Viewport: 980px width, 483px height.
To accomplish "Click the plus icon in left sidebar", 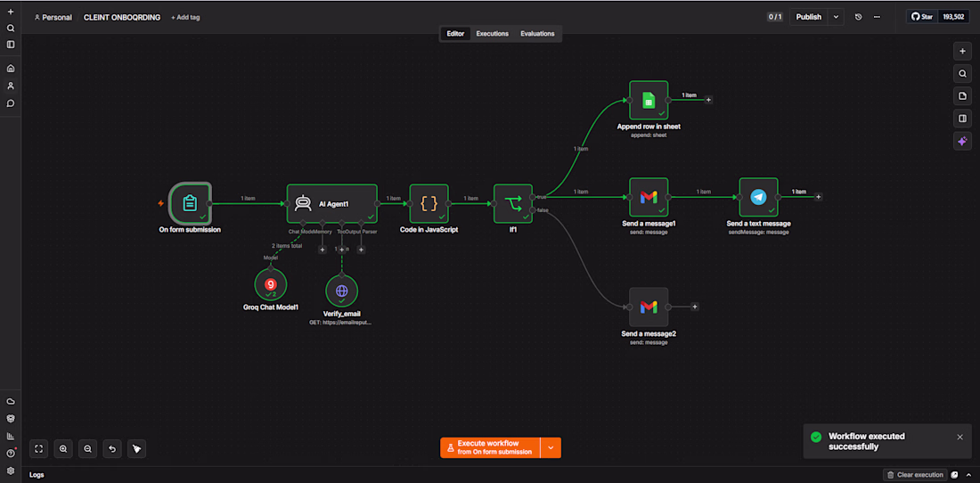I will (11, 12).
